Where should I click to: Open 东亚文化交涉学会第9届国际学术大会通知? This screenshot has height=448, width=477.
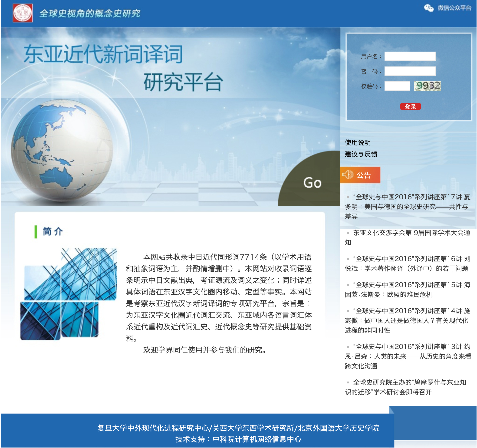coord(408,237)
